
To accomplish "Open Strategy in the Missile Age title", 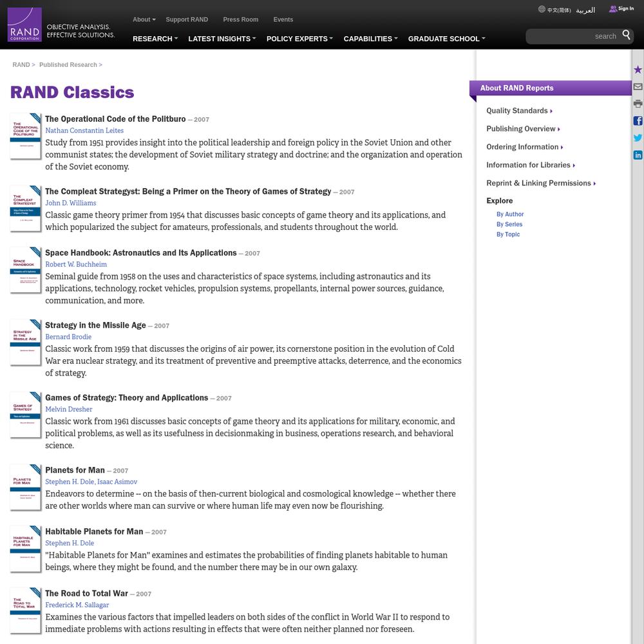I will [x=96, y=325].
